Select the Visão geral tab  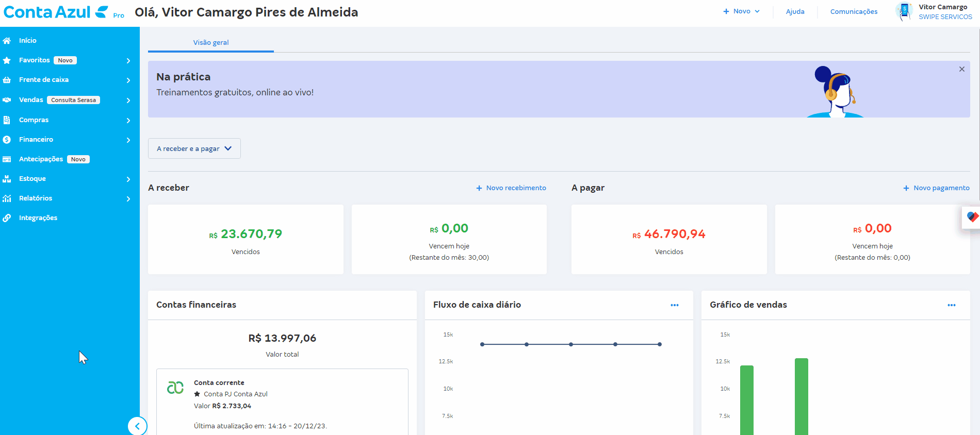(x=211, y=43)
